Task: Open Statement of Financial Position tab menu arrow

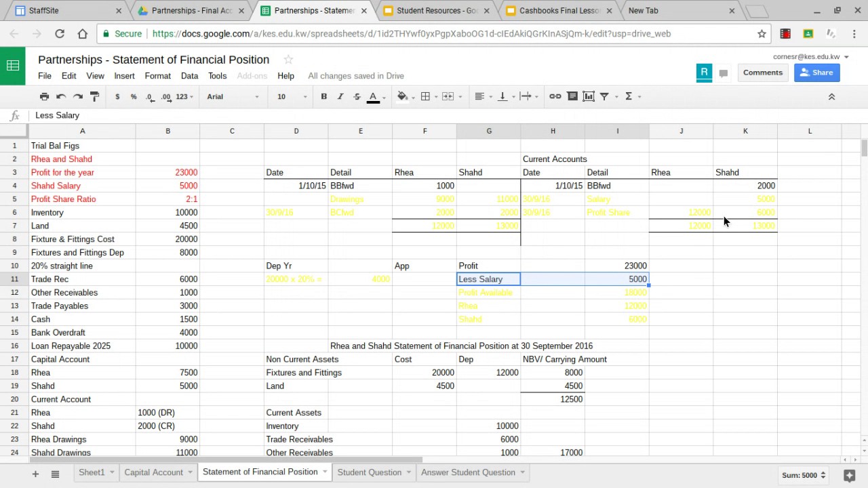Action: pos(325,472)
